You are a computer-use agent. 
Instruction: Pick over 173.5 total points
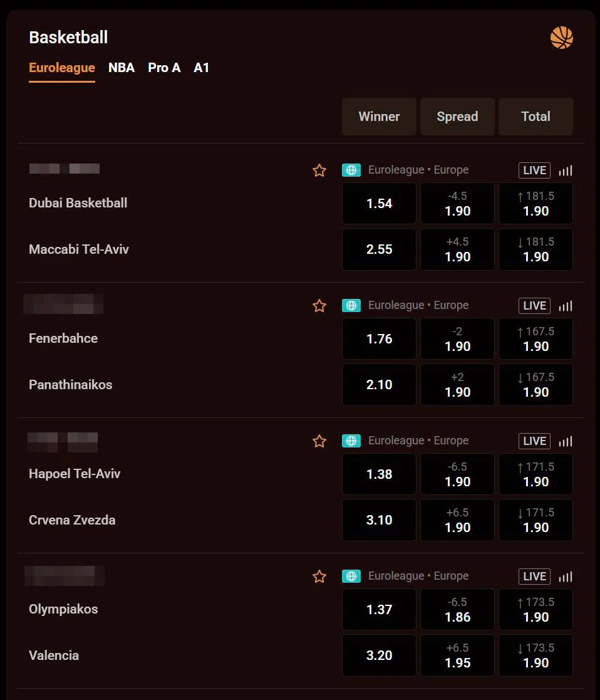click(x=535, y=609)
